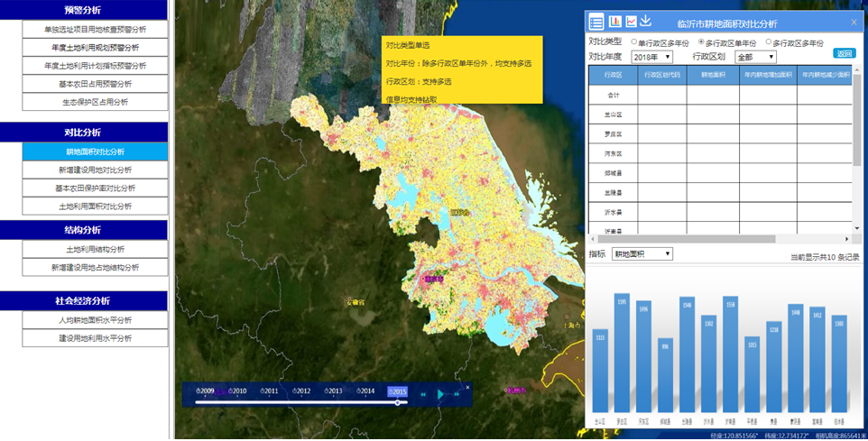This screenshot has height=441, width=868.
Task: Open 人均耕地面积水平分析
Action: coord(96,320)
